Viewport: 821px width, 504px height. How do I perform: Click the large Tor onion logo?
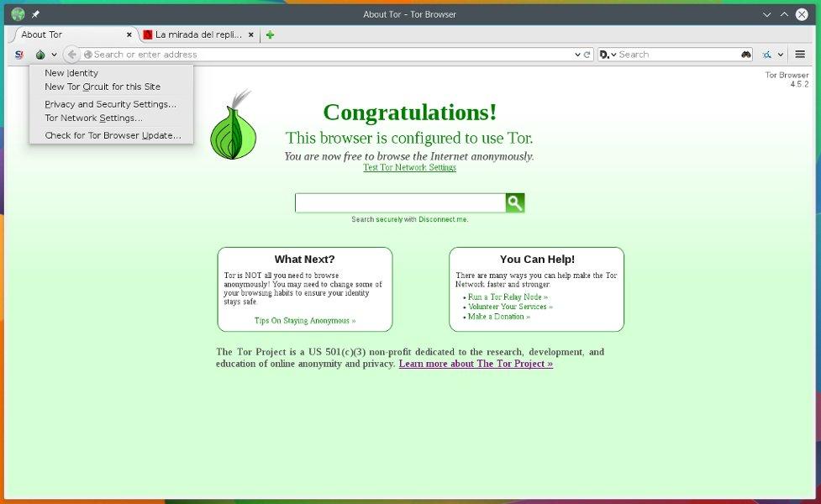point(233,126)
